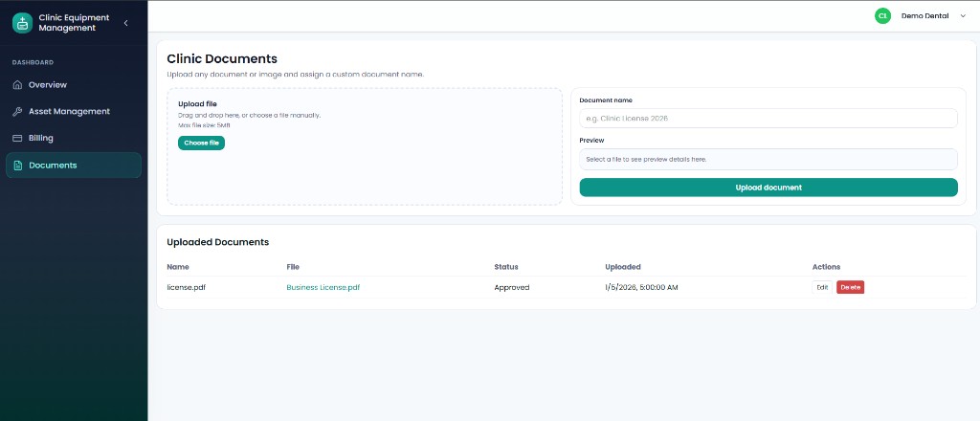Click the Upload document button
The height and width of the screenshot is (421, 980).
[x=768, y=188]
